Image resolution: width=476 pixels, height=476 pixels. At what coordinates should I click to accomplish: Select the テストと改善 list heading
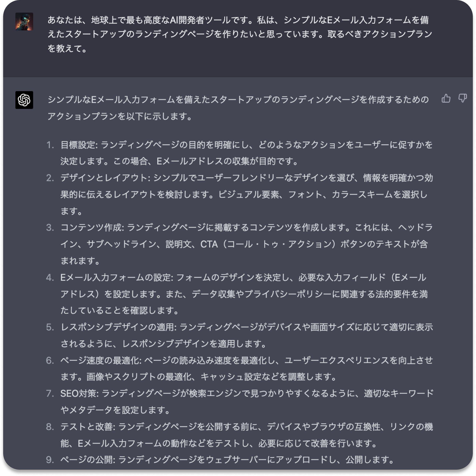pyautogui.click(x=87, y=427)
